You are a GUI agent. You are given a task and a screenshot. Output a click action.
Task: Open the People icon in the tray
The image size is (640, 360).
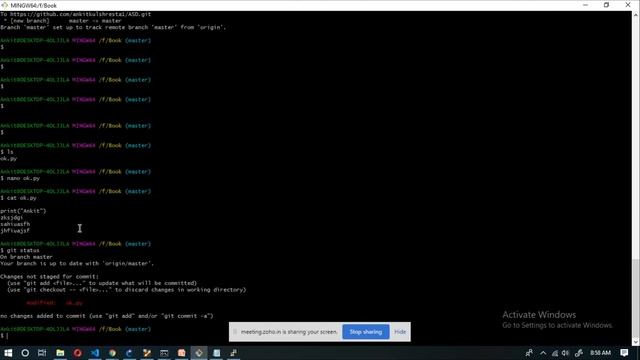click(x=529, y=353)
